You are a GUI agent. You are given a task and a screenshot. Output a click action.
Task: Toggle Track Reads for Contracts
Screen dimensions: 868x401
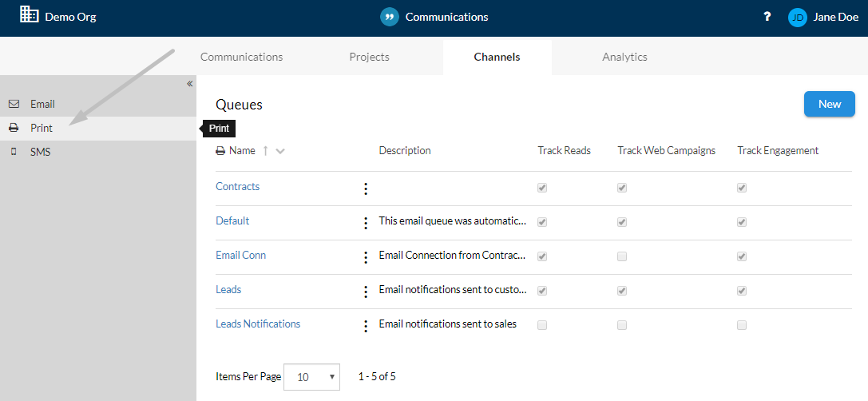pos(542,188)
